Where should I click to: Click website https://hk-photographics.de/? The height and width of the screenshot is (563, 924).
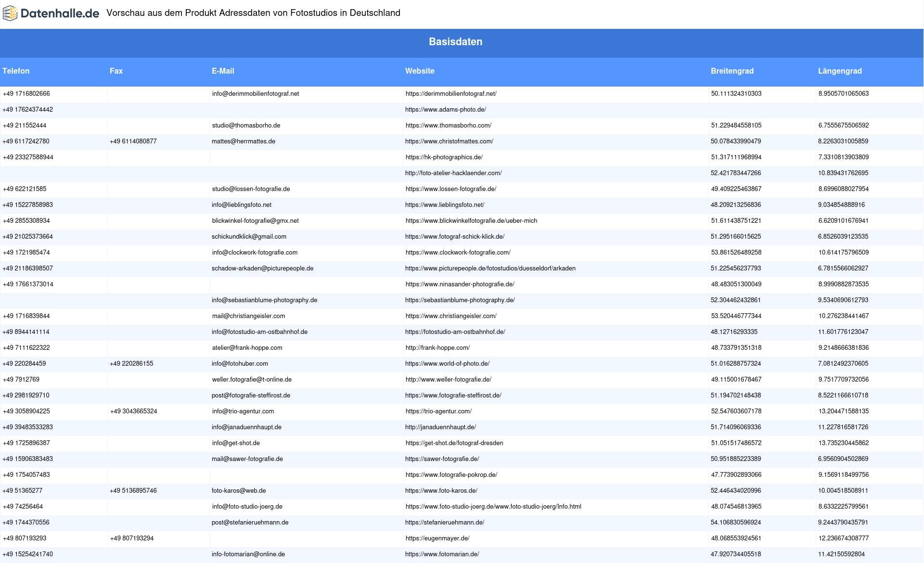coord(444,157)
